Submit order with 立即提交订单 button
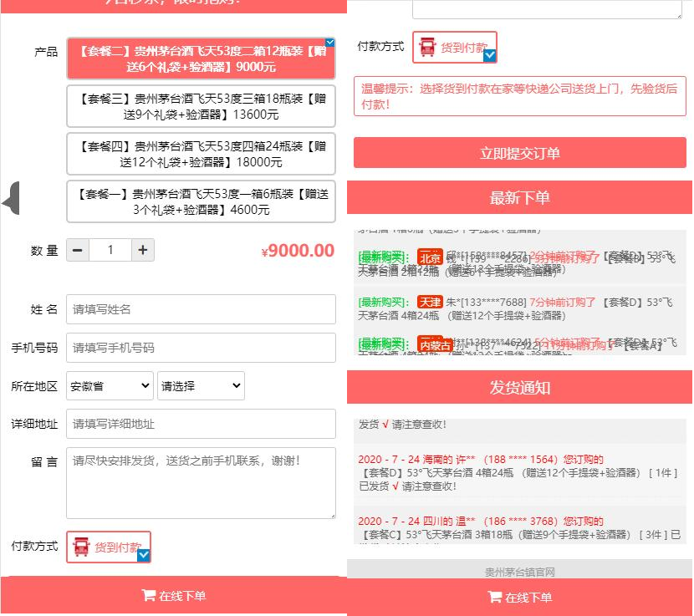 click(x=519, y=153)
